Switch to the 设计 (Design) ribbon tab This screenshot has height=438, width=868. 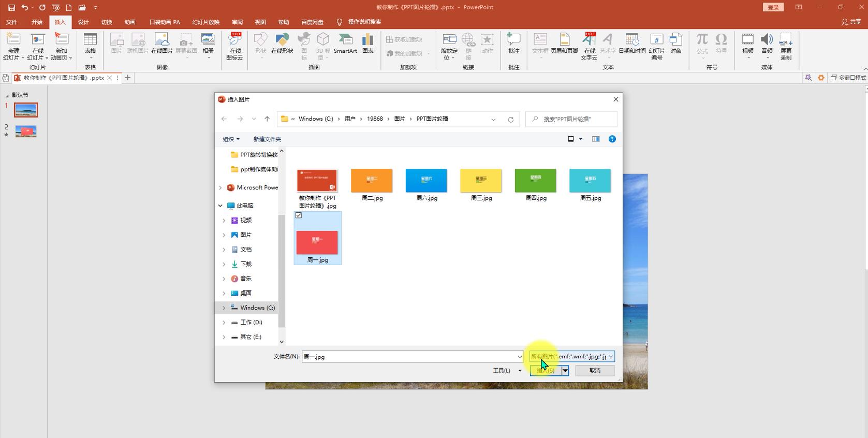tap(83, 22)
